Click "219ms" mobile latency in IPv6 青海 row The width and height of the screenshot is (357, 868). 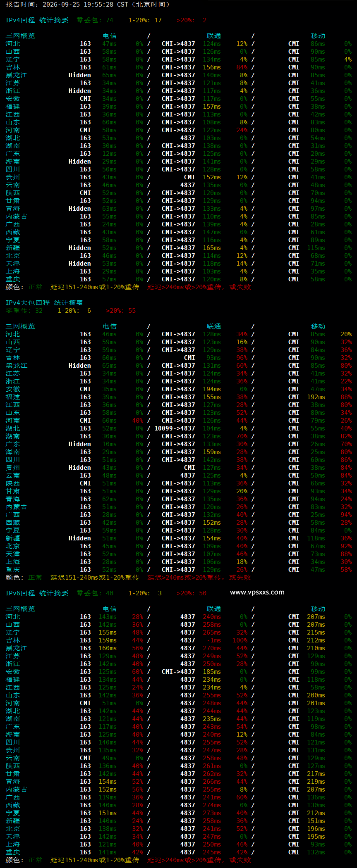click(316, 782)
